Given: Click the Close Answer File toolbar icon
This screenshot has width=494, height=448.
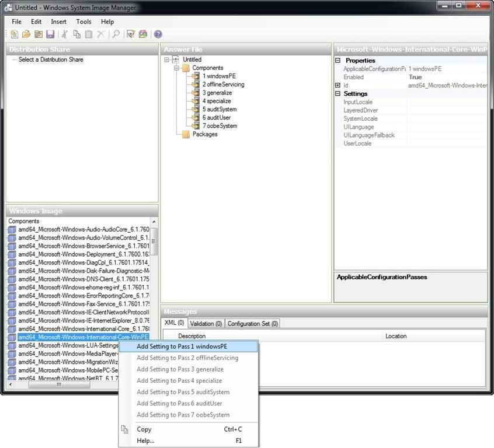Looking at the screenshot, I should [x=39, y=34].
